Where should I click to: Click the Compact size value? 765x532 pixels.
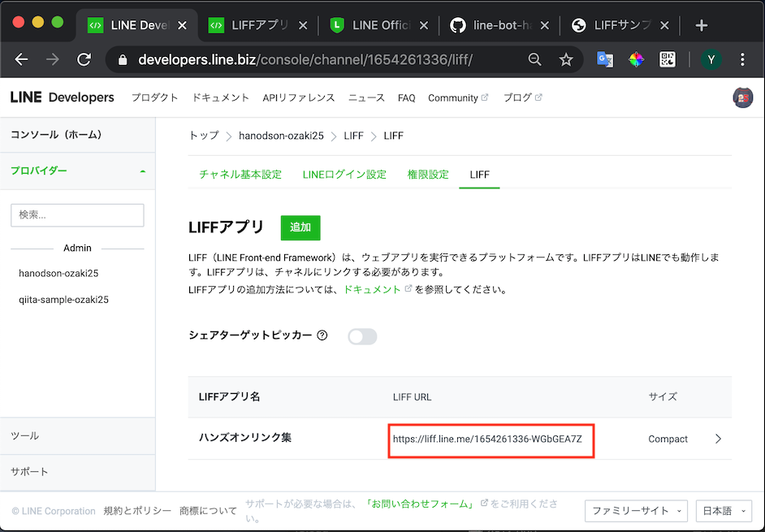tap(668, 439)
